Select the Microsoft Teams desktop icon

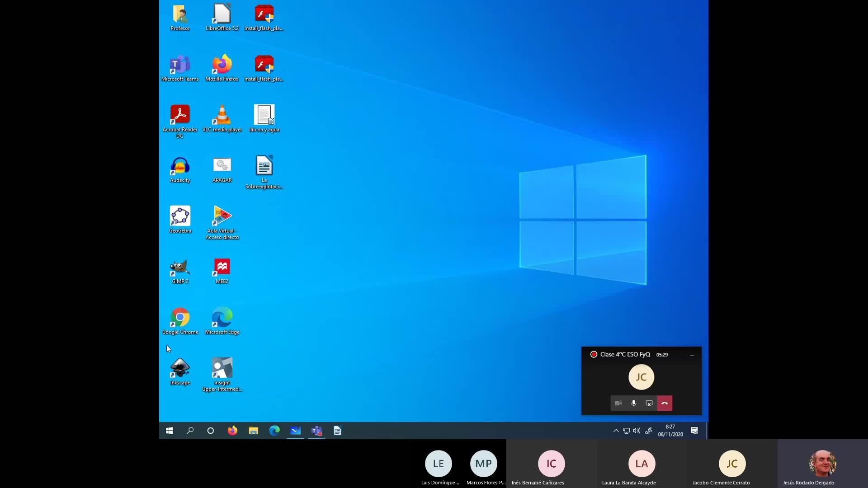[x=180, y=65]
